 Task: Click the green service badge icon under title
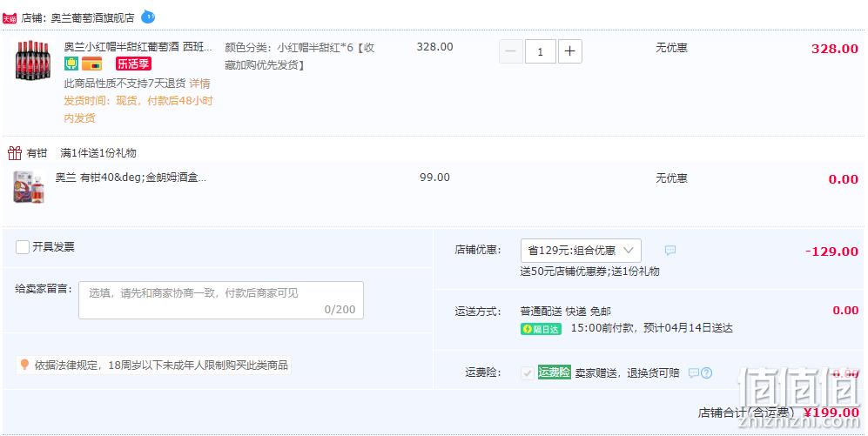[71, 64]
